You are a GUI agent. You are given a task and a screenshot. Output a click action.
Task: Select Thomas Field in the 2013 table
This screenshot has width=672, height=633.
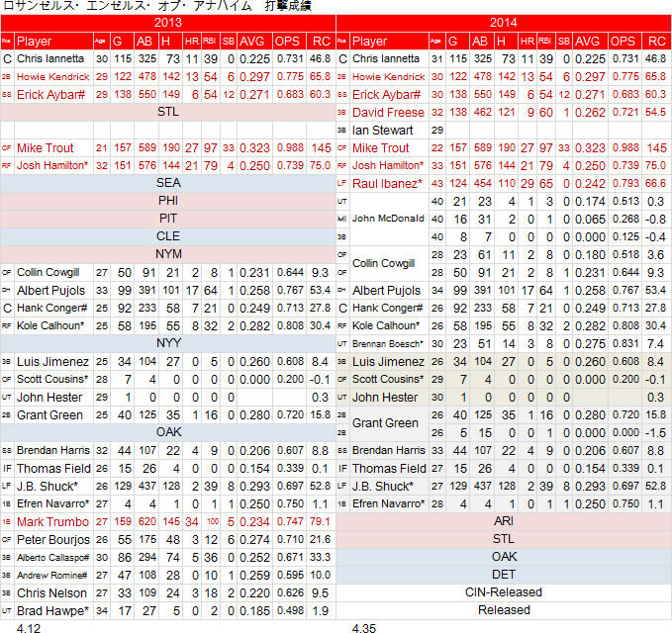53,469
